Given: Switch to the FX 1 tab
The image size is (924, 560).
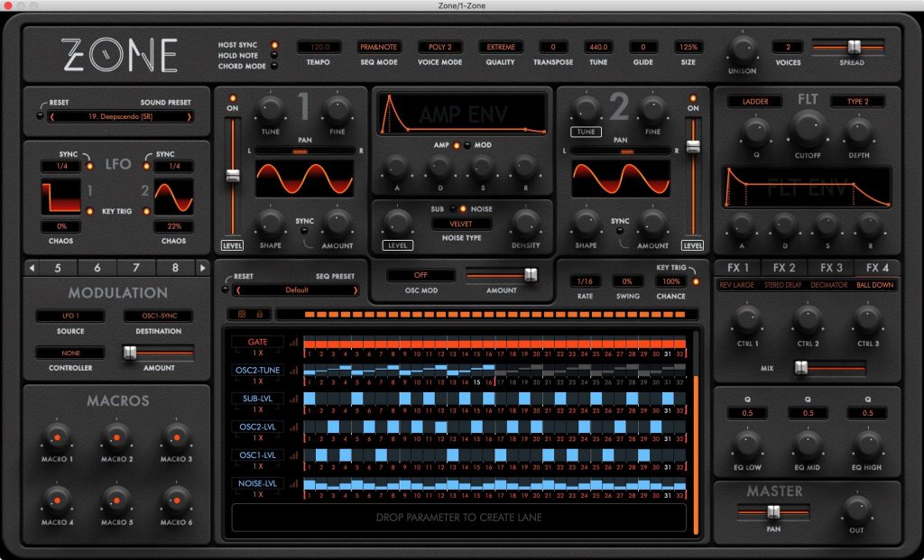Looking at the screenshot, I should [737, 268].
